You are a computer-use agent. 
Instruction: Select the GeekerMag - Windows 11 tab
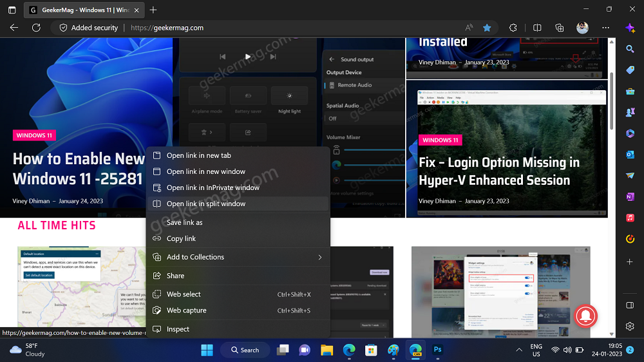[x=84, y=10]
